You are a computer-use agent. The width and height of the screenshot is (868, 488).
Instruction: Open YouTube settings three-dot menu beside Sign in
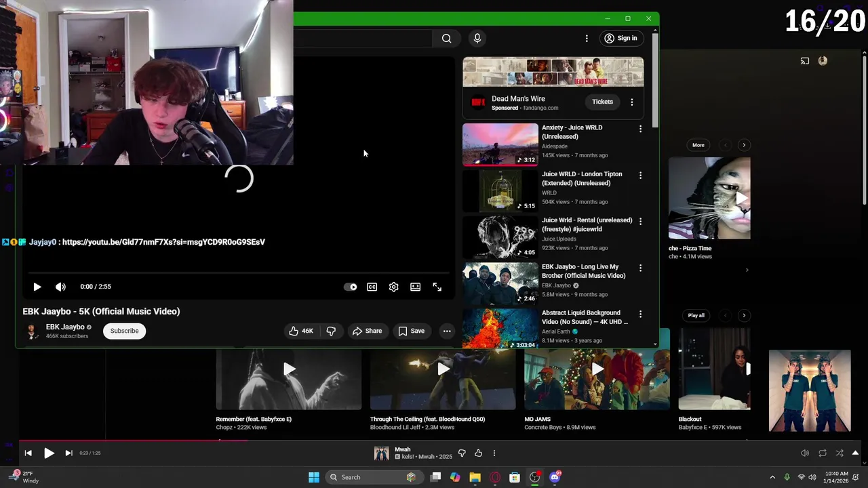[x=587, y=39]
